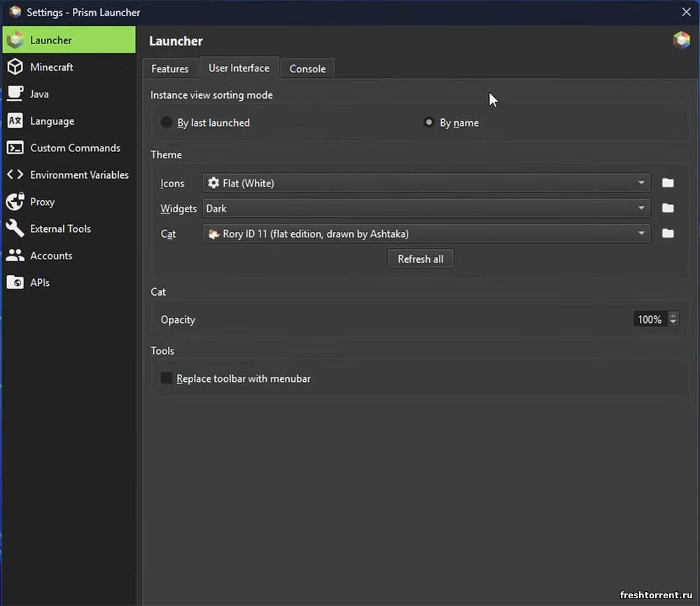Open the icons theme folder

tap(668, 183)
